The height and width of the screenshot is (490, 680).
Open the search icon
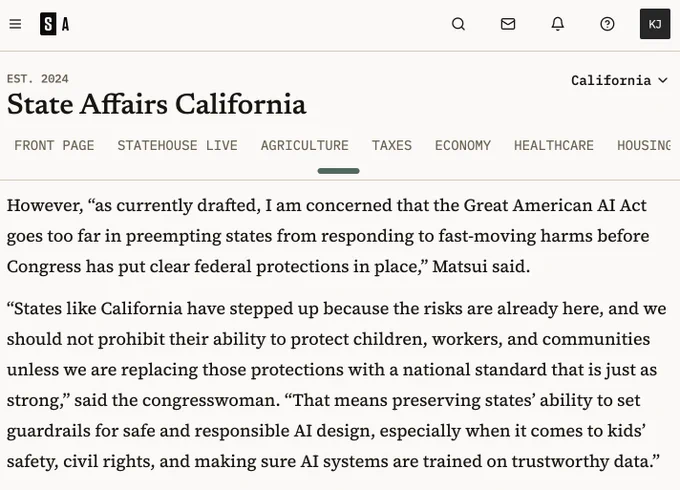tap(458, 24)
